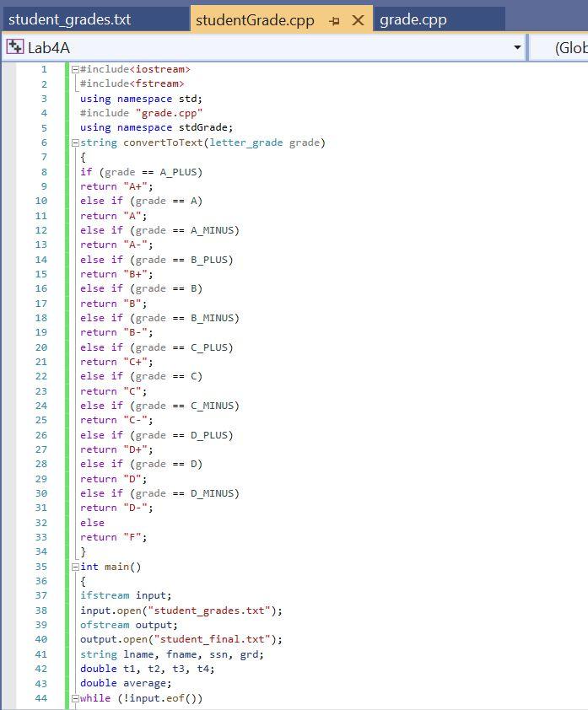Image resolution: width=588 pixels, height=710 pixels.
Task: Select the studentGrade.cpp tab
Action: (x=255, y=20)
